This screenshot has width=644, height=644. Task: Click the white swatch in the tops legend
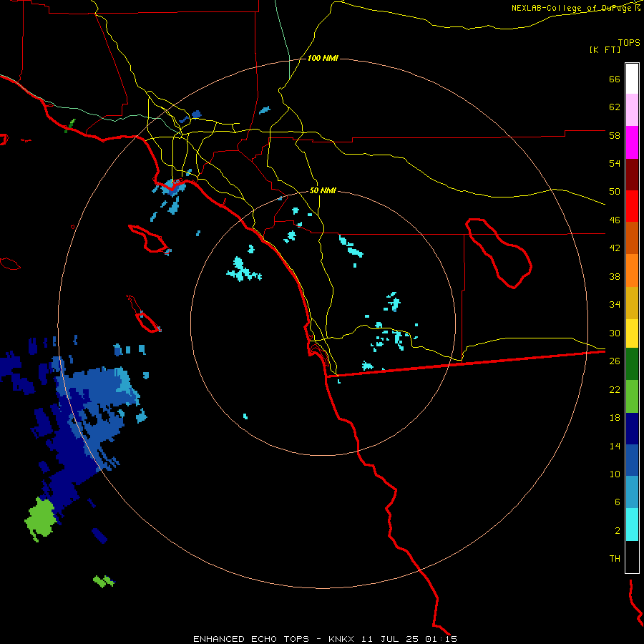point(632,79)
